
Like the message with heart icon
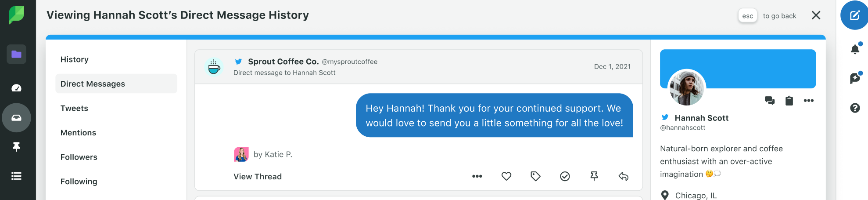tap(506, 176)
